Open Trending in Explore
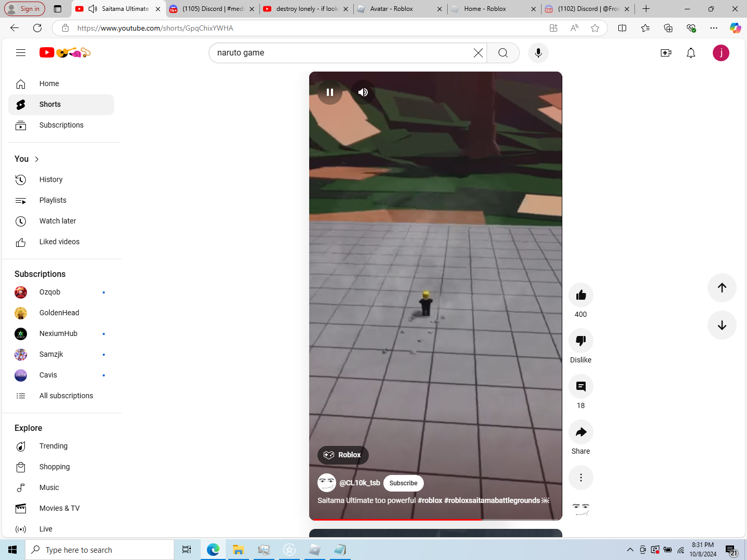 click(x=61, y=446)
